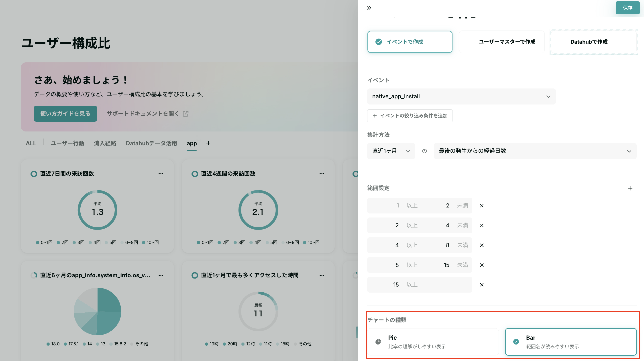This screenshot has height=361, width=644.
Task: Click 0~1回 legend swatch in 7日間 card
Action: (37, 242)
